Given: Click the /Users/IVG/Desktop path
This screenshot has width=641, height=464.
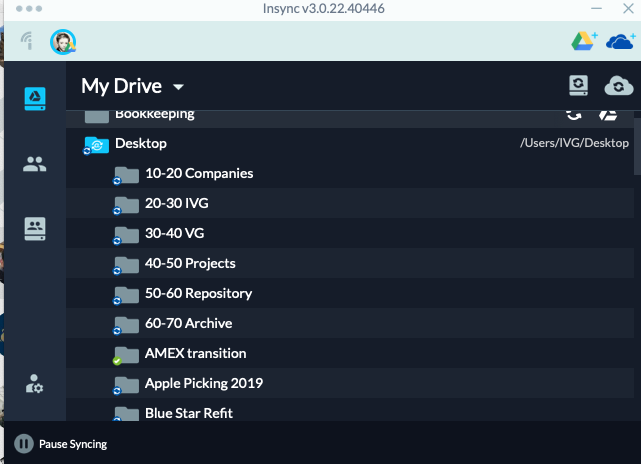Looking at the screenshot, I should pos(574,143).
